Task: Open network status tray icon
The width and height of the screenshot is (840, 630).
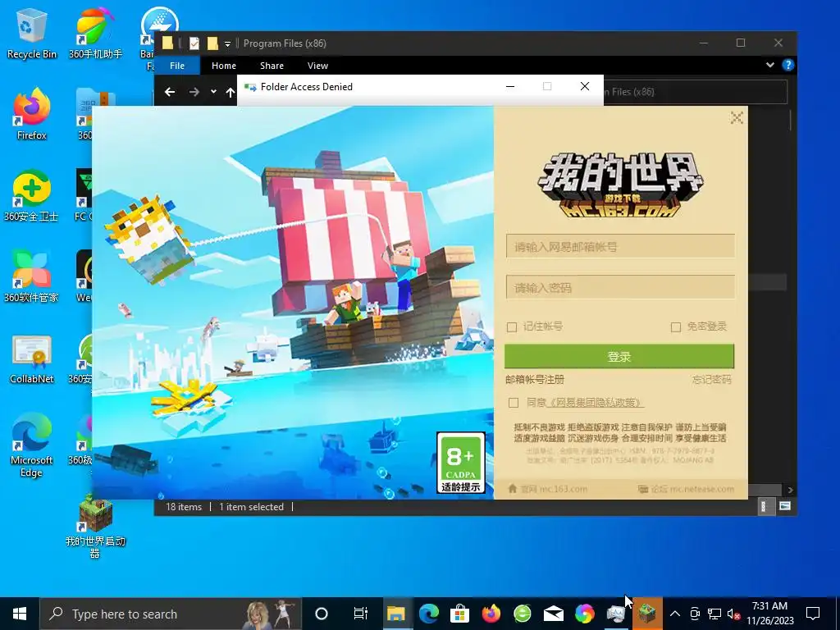Action: [x=714, y=614]
